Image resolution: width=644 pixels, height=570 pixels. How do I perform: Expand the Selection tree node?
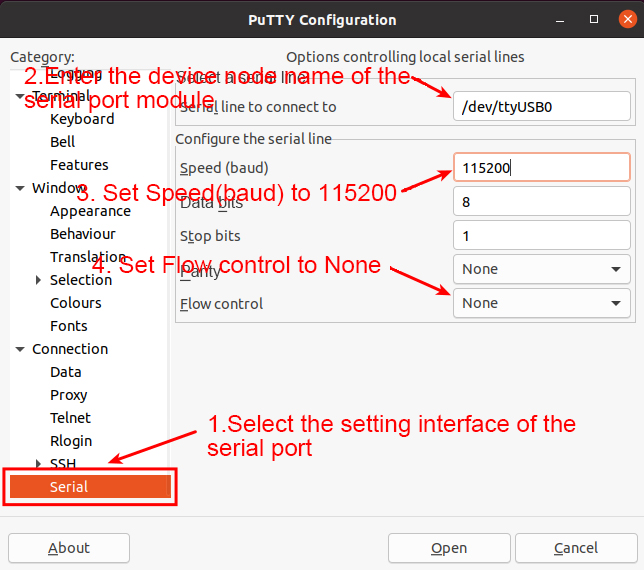point(38,280)
